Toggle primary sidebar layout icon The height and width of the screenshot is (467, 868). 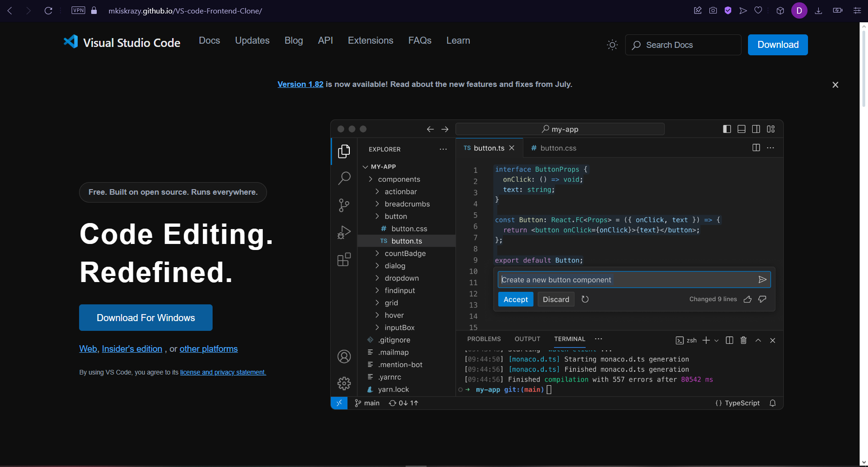coord(727,129)
